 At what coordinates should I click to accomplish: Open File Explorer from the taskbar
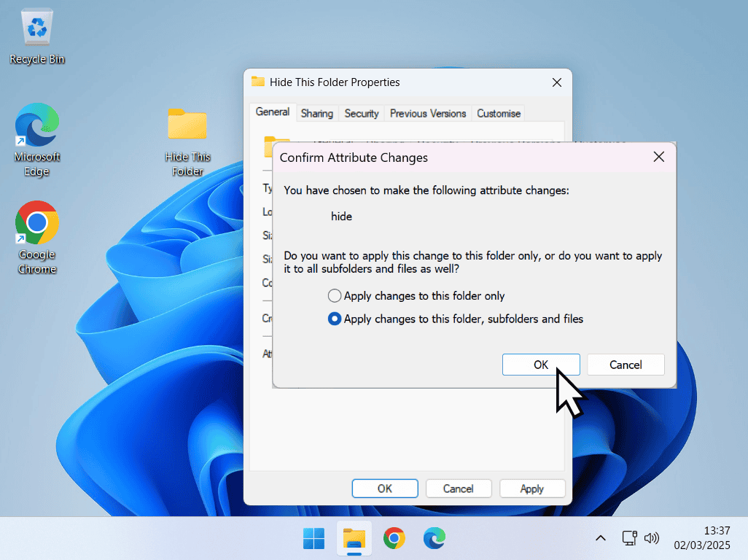pos(354,538)
